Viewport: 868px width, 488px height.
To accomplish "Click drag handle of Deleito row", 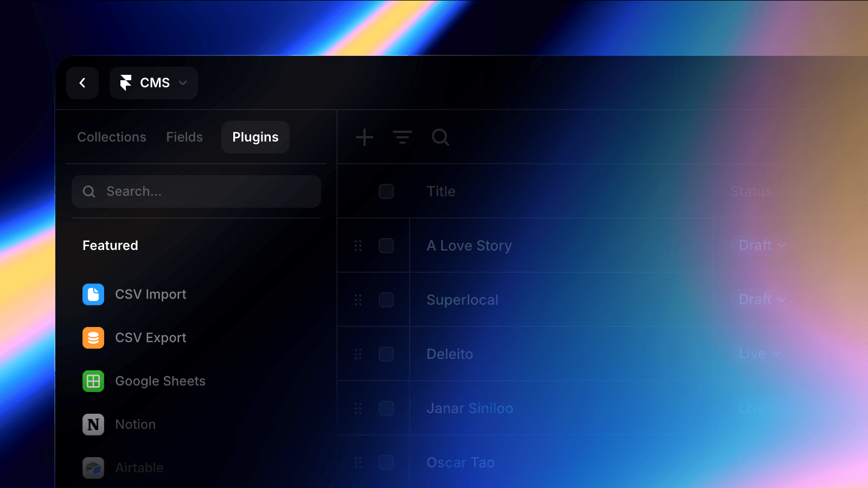I will (x=358, y=354).
